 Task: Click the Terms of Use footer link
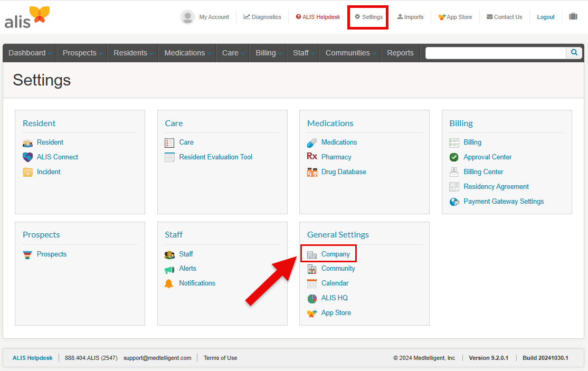click(220, 358)
